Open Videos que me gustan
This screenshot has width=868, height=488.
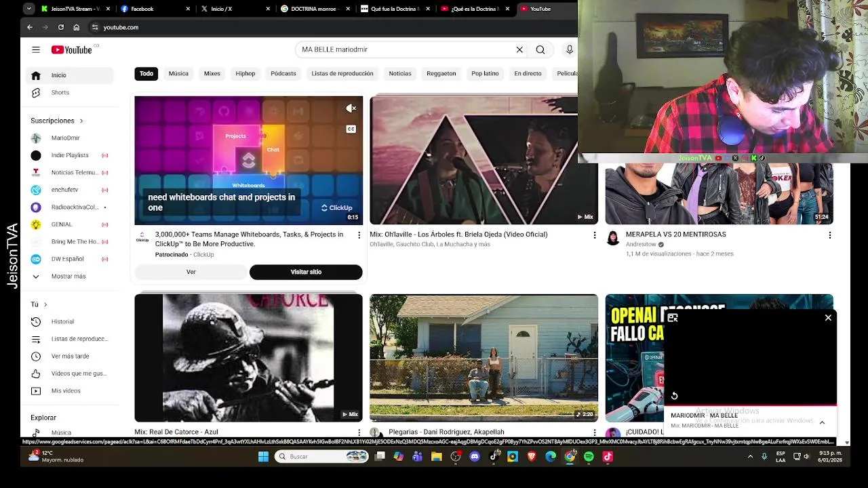coord(68,373)
